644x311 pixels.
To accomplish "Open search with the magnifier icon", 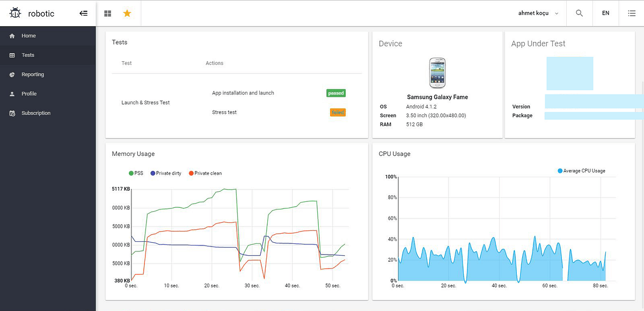I will point(579,13).
